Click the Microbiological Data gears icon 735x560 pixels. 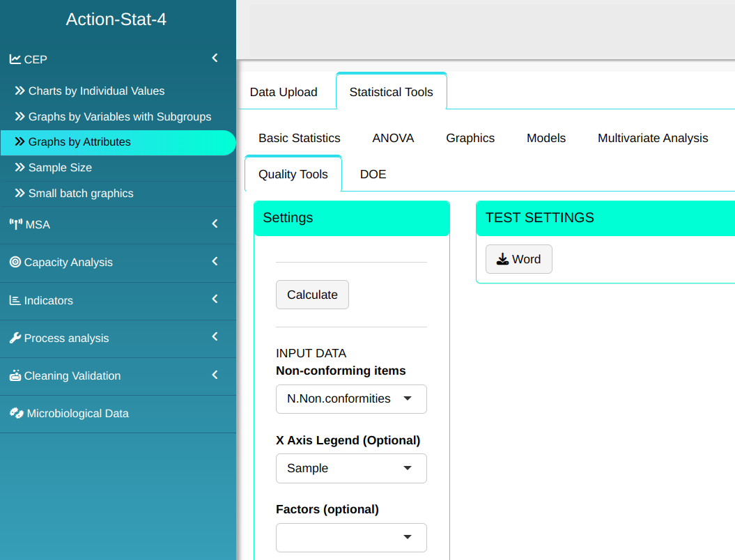(x=16, y=413)
